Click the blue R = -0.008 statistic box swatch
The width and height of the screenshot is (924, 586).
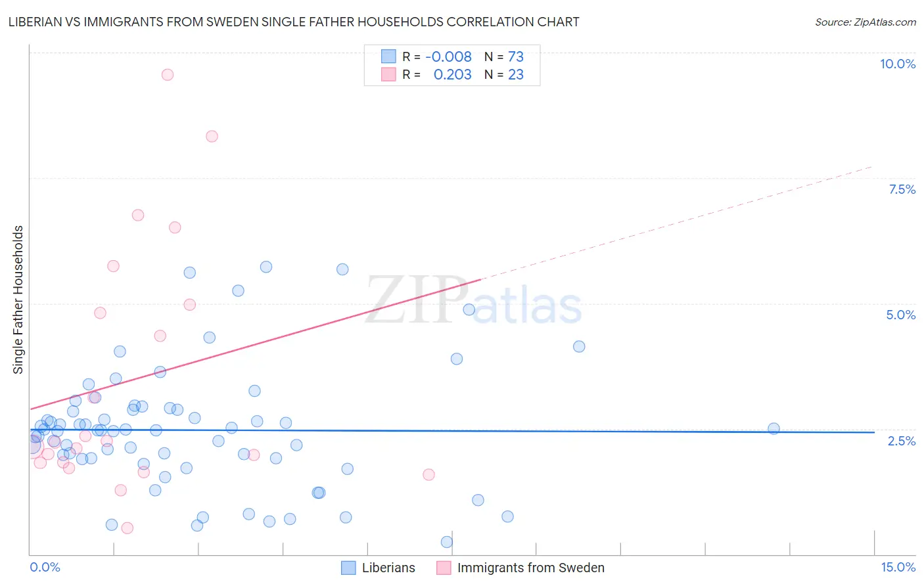tap(388, 57)
